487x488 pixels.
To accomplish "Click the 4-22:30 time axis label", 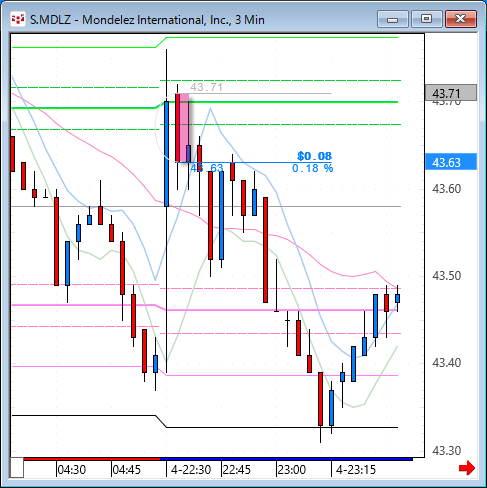I will click(x=191, y=470).
